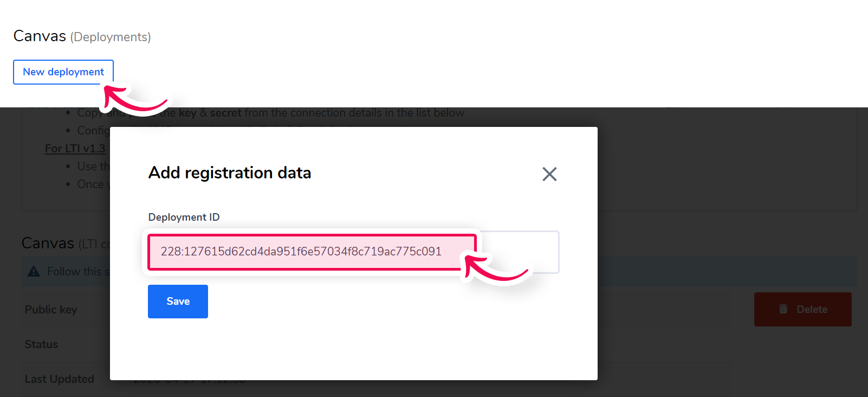Click the Deployment ID field label
The image size is (868, 397).
pos(184,217)
